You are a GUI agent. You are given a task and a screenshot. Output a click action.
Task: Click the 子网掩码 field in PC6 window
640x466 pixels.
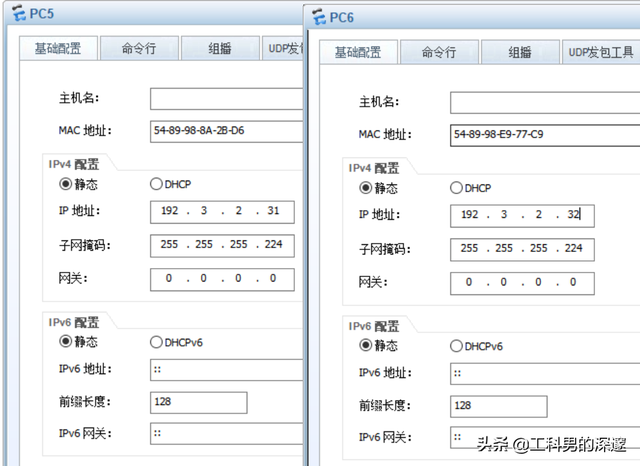click(x=522, y=250)
